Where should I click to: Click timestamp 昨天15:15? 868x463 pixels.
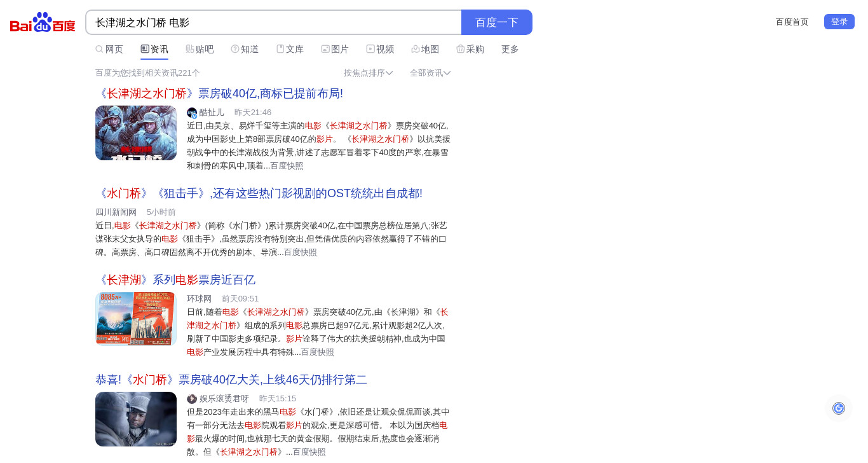pos(278,399)
